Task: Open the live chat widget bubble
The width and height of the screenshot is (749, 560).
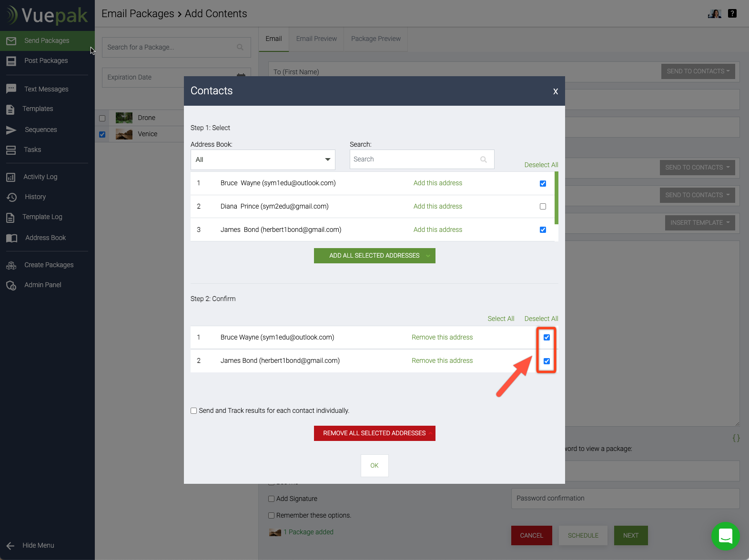Action: click(x=726, y=536)
